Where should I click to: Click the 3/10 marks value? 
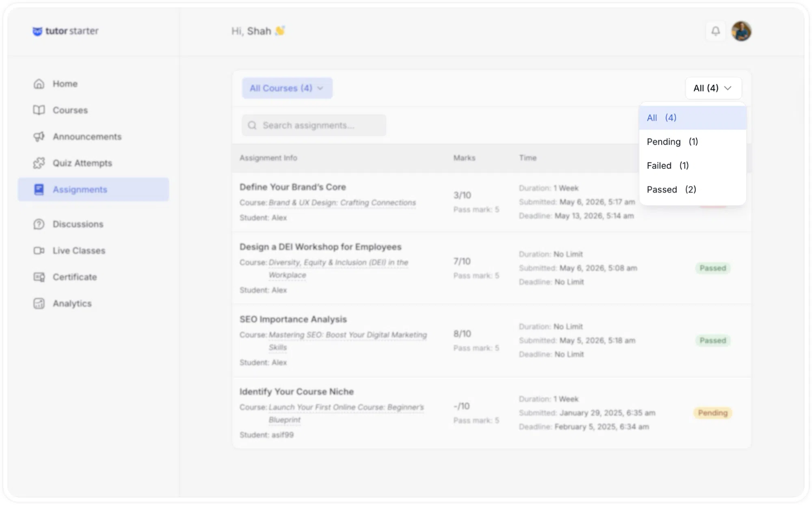click(462, 195)
